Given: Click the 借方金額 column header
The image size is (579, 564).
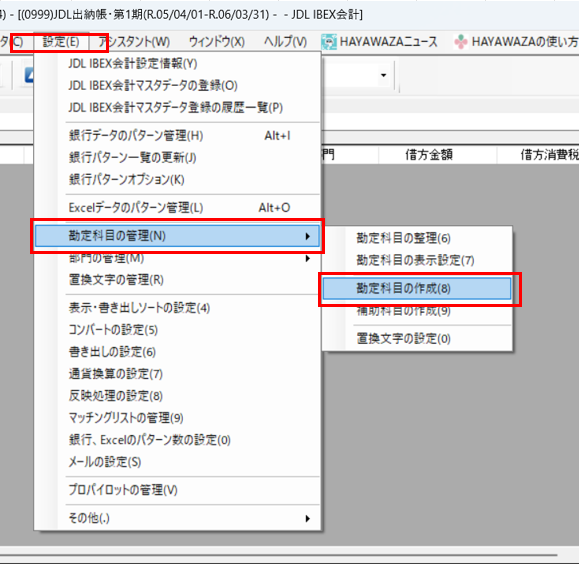Looking at the screenshot, I should (429, 155).
